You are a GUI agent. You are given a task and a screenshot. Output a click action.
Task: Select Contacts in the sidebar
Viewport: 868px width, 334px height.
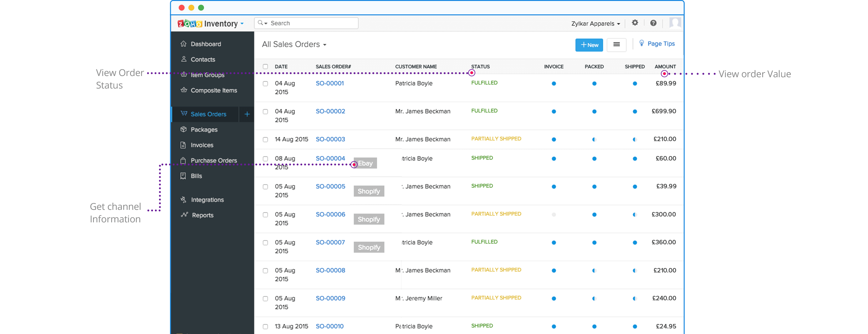pyautogui.click(x=203, y=59)
